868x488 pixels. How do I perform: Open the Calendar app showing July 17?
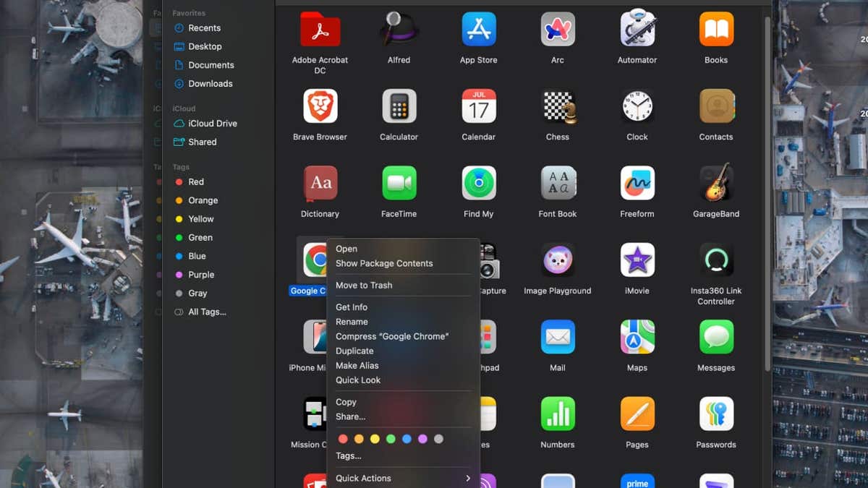point(478,106)
